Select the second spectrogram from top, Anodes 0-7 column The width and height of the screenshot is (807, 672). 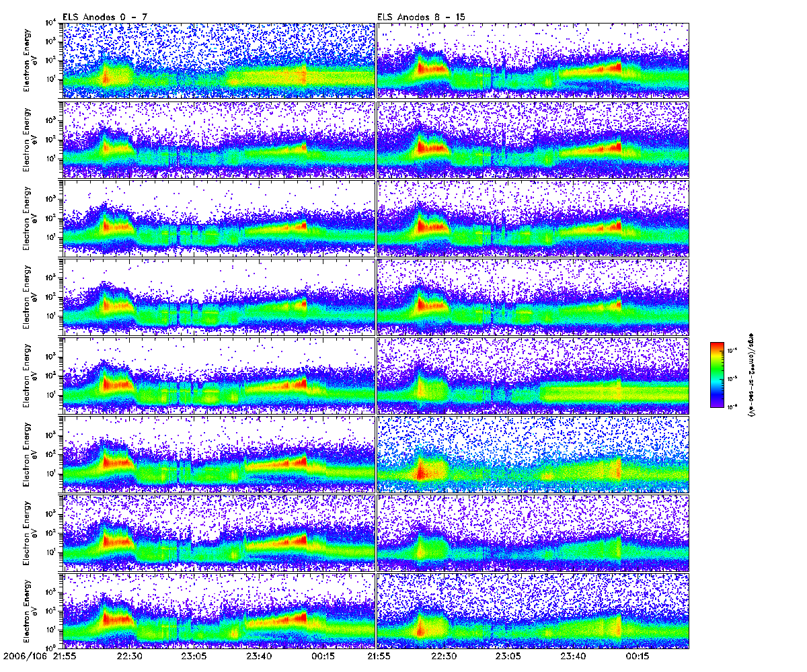218,139
